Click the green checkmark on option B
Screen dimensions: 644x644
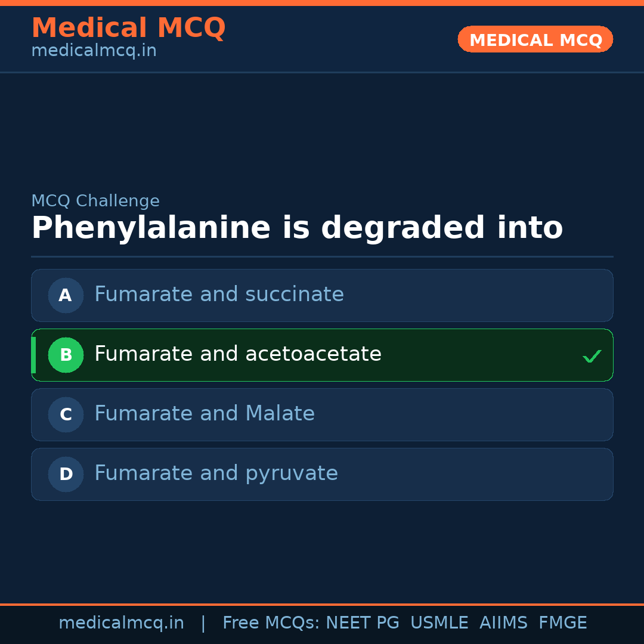[592, 356]
